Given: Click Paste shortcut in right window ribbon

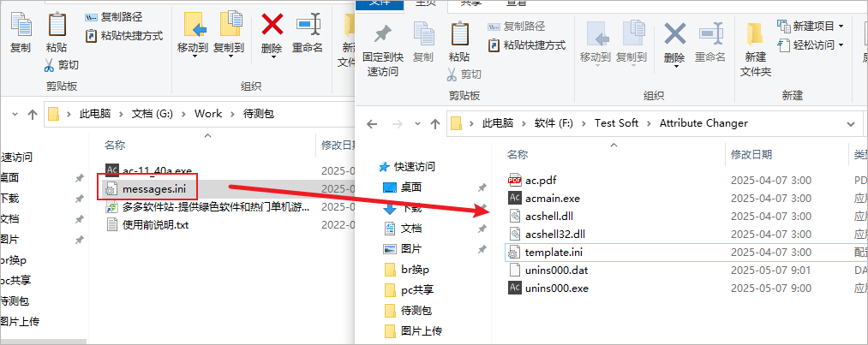Looking at the screenshot, I should (526, 45).
